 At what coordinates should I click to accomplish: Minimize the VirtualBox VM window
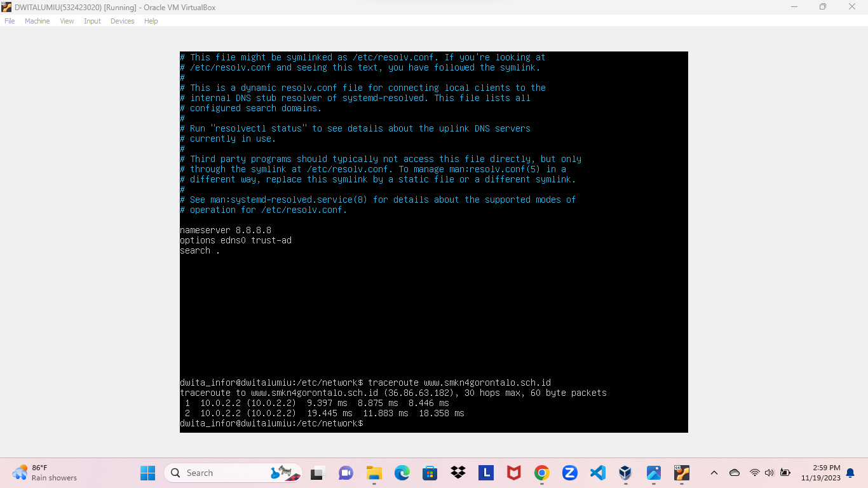coord(794,7)
